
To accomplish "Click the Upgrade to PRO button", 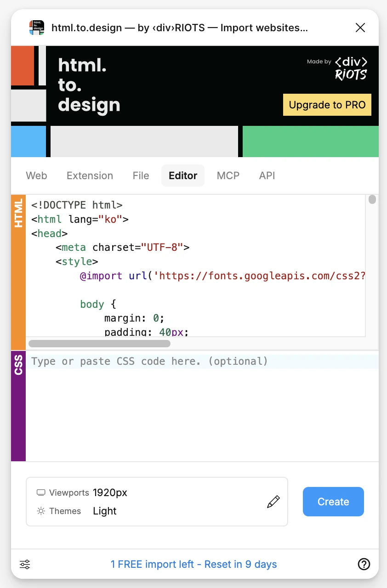I will [x=327, y=105].
